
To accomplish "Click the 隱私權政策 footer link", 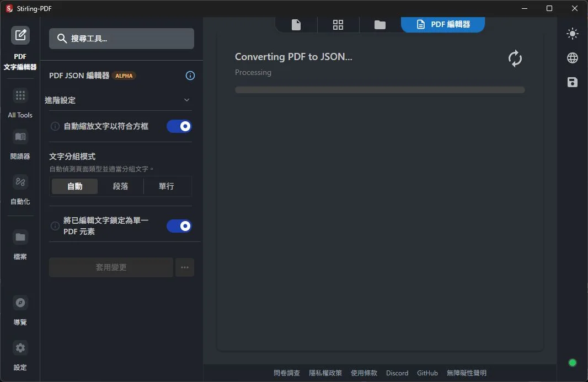I will pos(325,373).
